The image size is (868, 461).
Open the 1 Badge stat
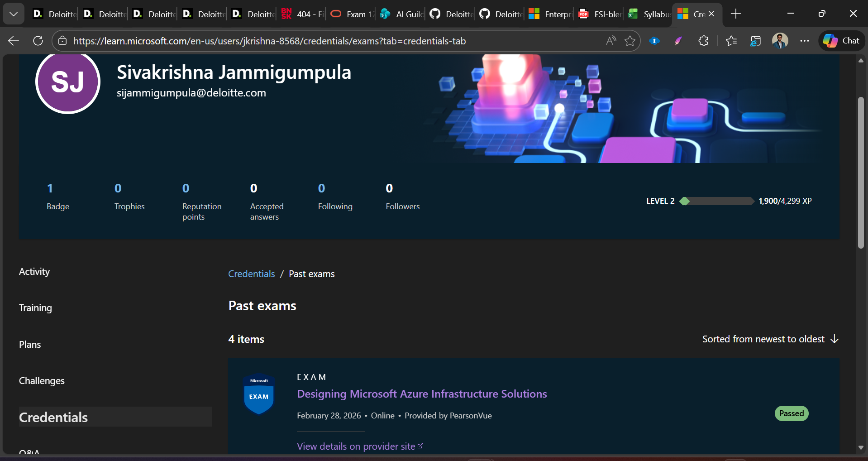tap(58, 197)
